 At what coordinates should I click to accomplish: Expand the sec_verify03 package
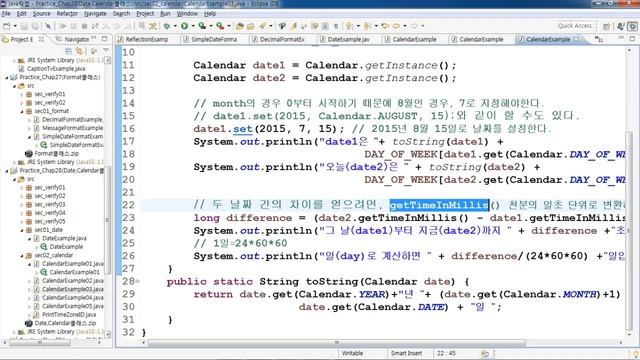22,204
